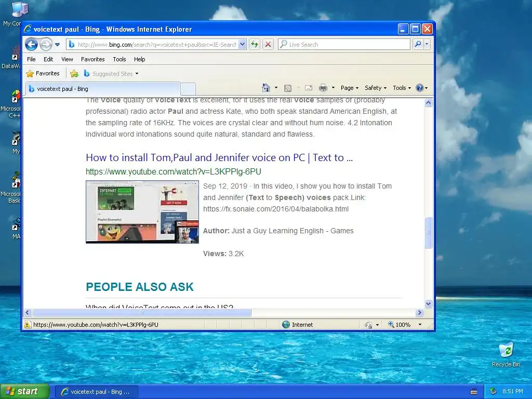Click the Internet security zone indicator
532x399 pixels.
(298, 325)
